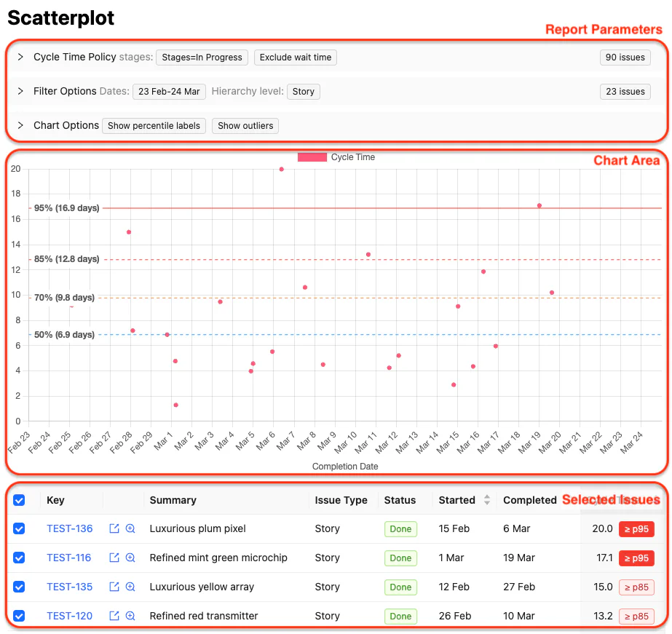The image size is (672, 634).
Task: Click the ≥ p85 badge for TEST-120
Action: point(636,617)
